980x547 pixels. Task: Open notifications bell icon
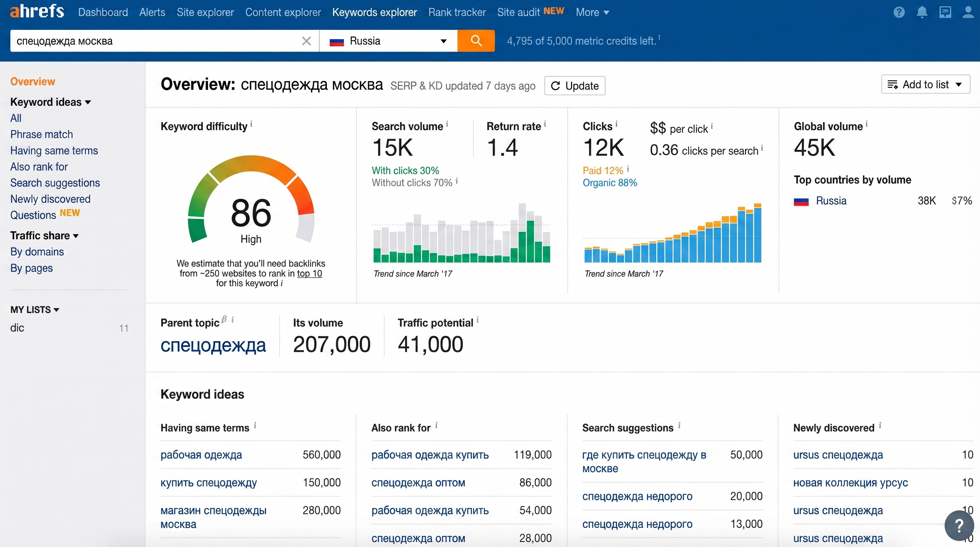(x=922, y=12)
